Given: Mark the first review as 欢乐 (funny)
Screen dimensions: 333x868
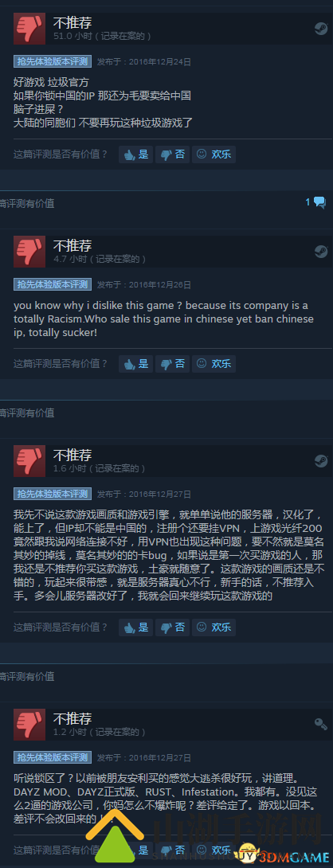Looking at the screenshot, I should (x=214, y=154).
